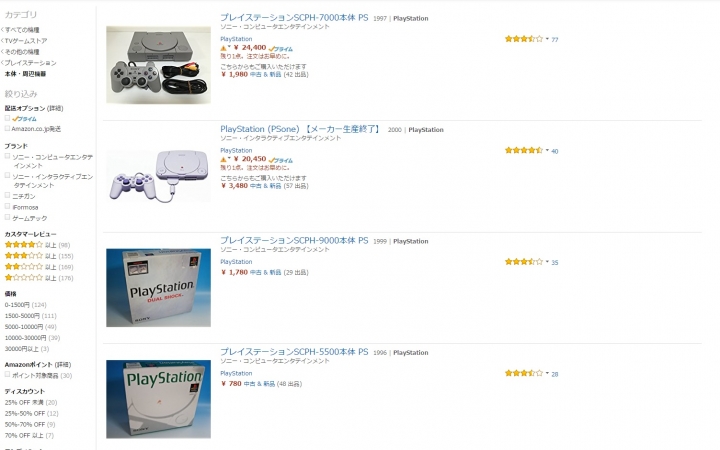Screen dimensions: 720x450
Task: Click the 1-star-and-up review filter
Action: click(39, 278)
